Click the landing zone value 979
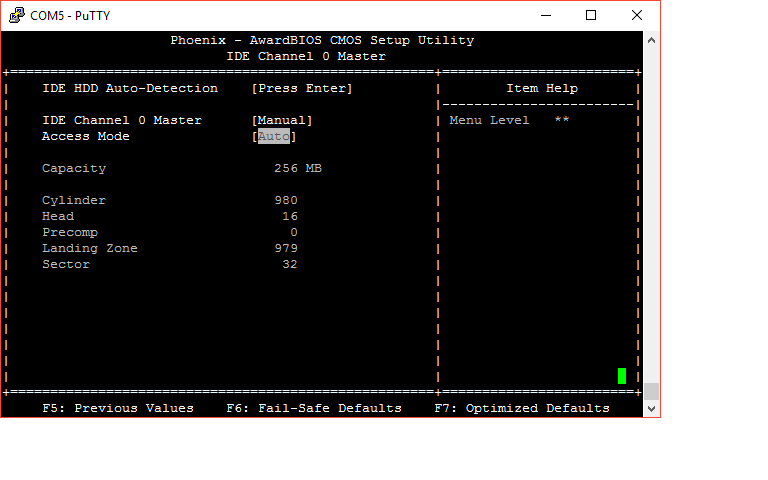The image size is (768, 480). (286, 248)
